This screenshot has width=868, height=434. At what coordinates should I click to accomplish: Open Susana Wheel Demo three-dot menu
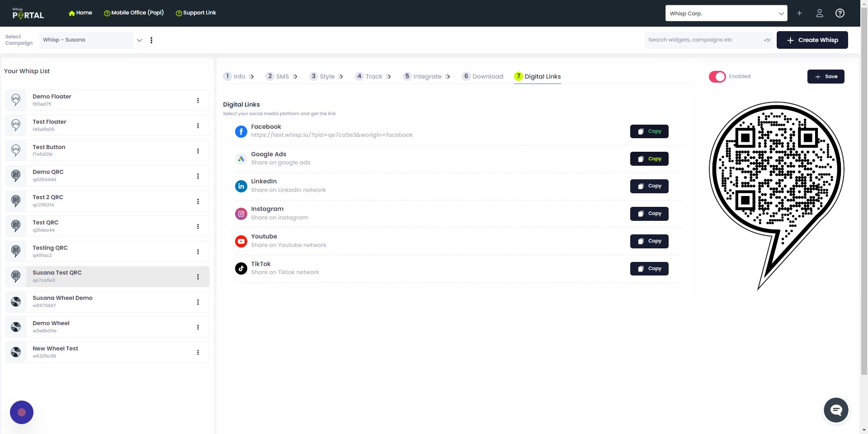pos(198,302)
